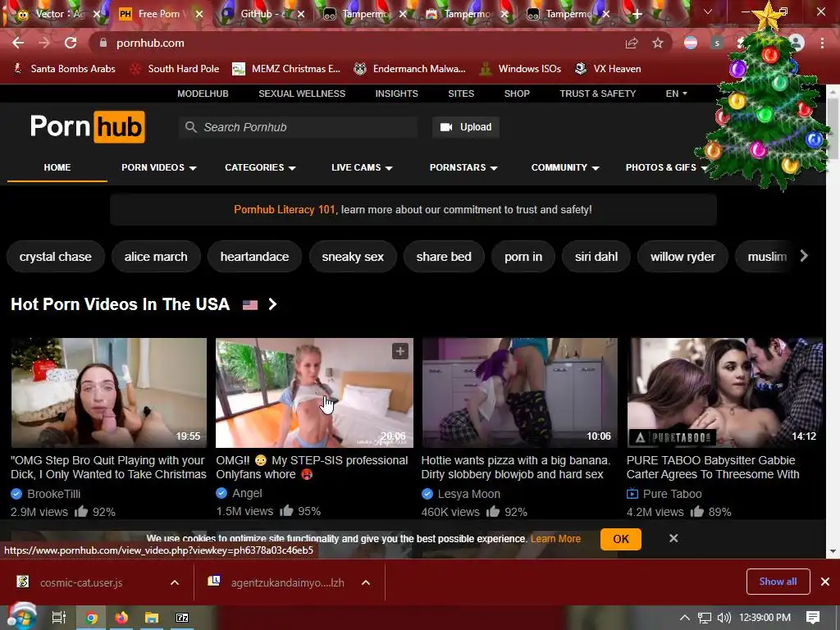Image resolution: width=840 pixels, height=630 pixels.
Task: Click the address bar URL
Action: [150, 43]
